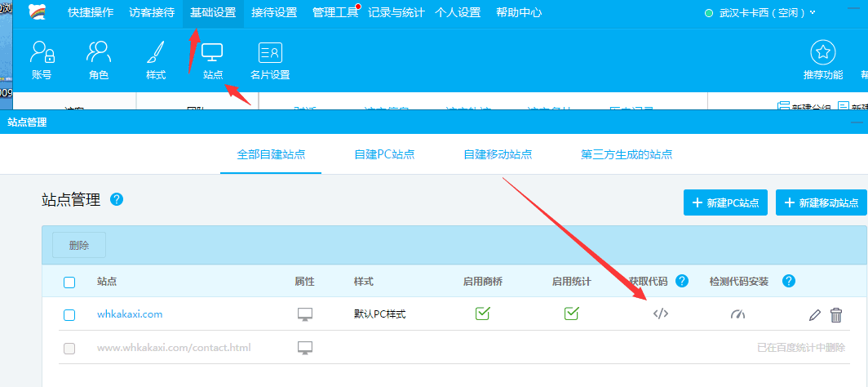Click PC monitor icon in whkakaxi.com row
This screenshot has width=868, height=387.
pos(305,314)
